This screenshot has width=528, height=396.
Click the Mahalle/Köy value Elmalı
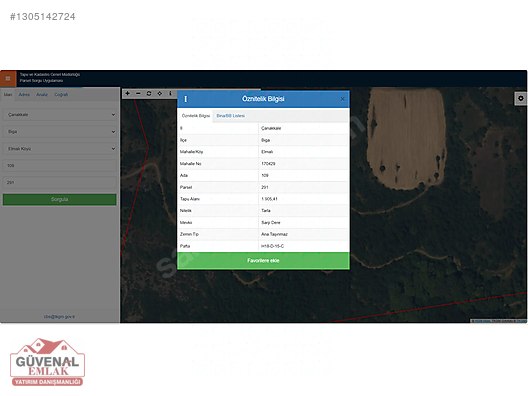pyautogui.click(x=267, y=152)
